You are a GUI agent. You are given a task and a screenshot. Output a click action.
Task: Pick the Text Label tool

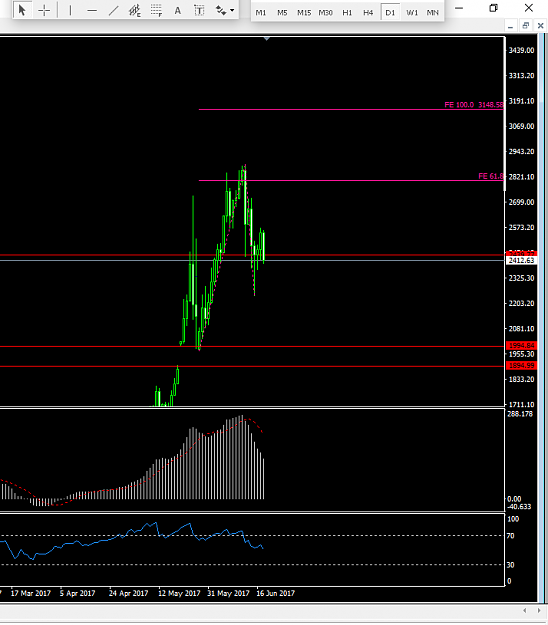[199, 11]
